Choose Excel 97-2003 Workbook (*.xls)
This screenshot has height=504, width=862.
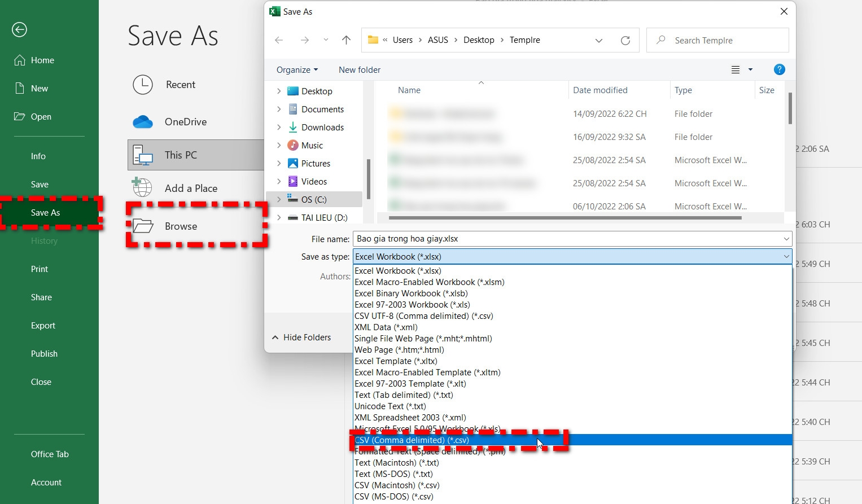coord(572,305)
